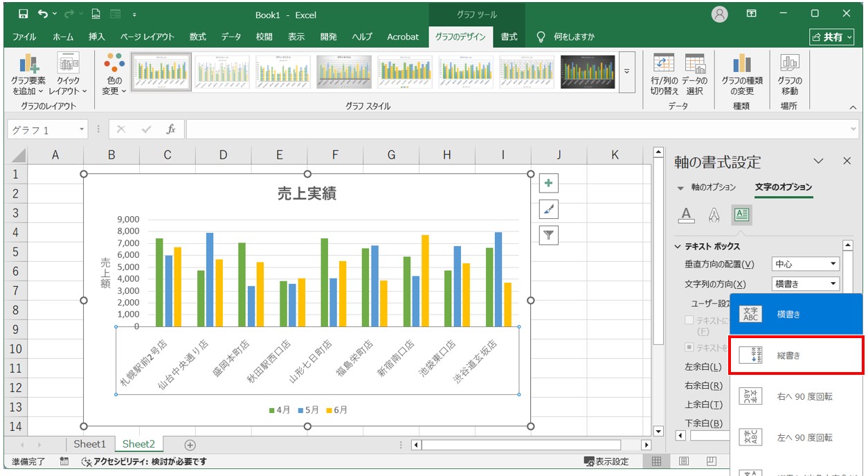This screenshot has height=476, width=868.
Task: Open the format pane options chevron
Action: (x=819, y=161)
